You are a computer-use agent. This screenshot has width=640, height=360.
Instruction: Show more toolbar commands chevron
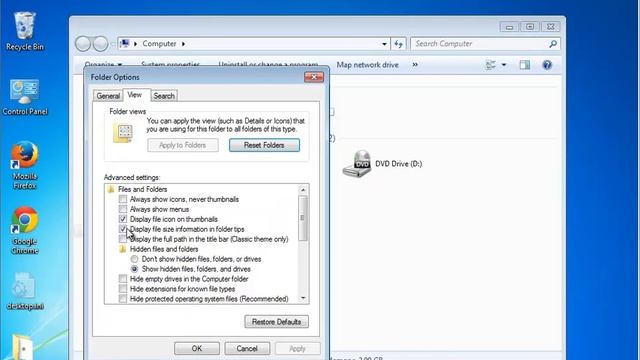tap(415, 64)
